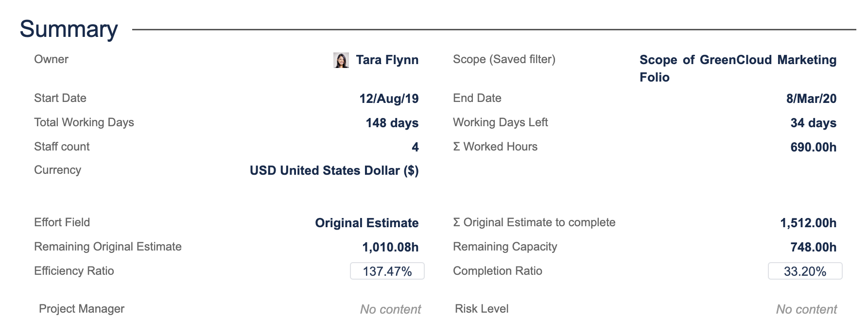Viewport: 868px width, 334px height.
Task: Click the staff count value 4
Action: (x=415, y=147)
